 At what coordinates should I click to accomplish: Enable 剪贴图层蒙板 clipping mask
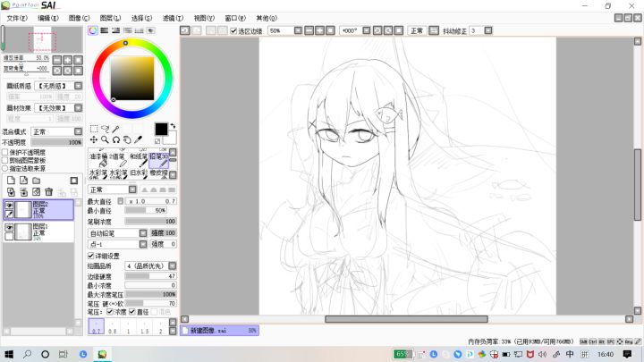coord(5,161)
